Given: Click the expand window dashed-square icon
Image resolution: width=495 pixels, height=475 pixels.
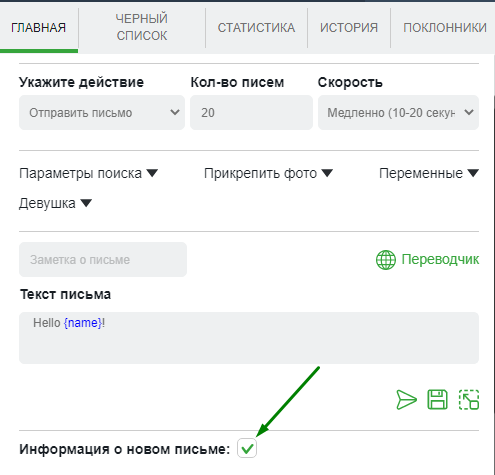Looking at the screenshot, I should (x=469, y=399).
